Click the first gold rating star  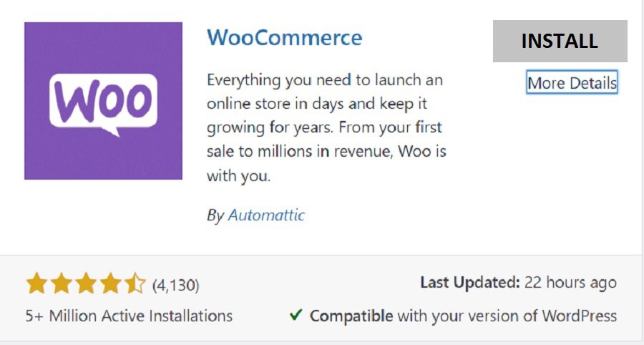(36, 284)
